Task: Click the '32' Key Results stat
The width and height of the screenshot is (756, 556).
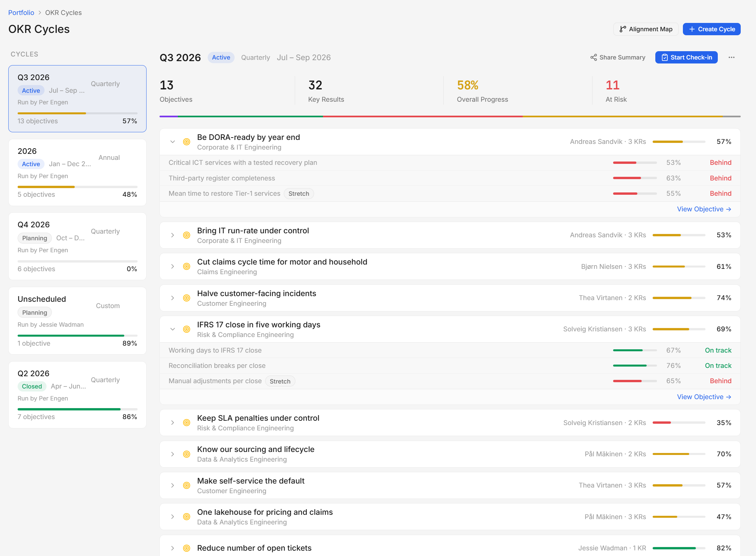Action: tap(315, 85)
